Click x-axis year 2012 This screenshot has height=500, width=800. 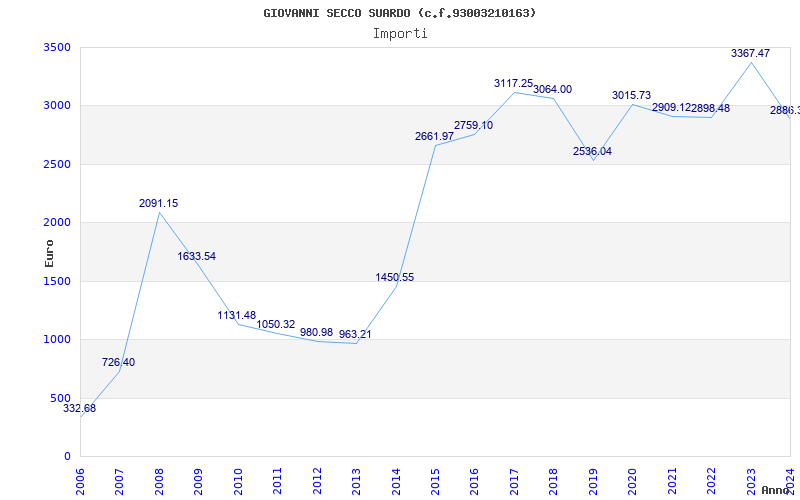pyautogui.click(x=317, y=482)
